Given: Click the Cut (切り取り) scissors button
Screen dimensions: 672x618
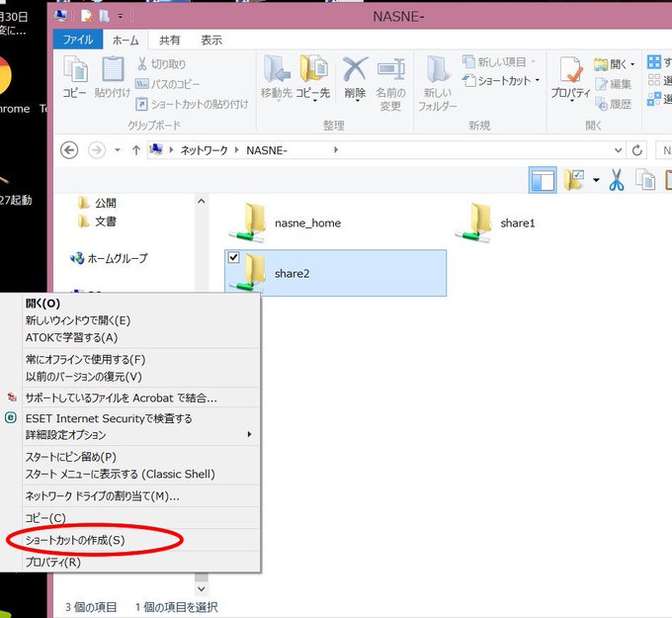Looking at the screenshot, I should coord(161,64).
